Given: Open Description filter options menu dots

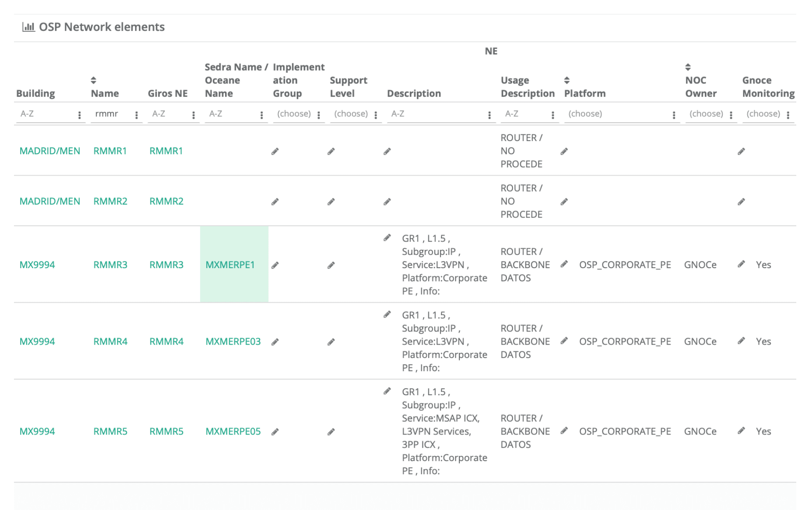Looking at the screenshot, I should click(489, 115).
